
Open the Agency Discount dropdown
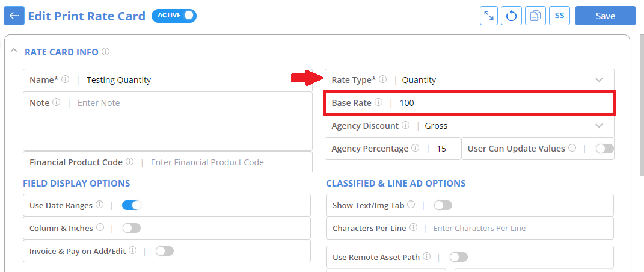click(x=470, y=126)
